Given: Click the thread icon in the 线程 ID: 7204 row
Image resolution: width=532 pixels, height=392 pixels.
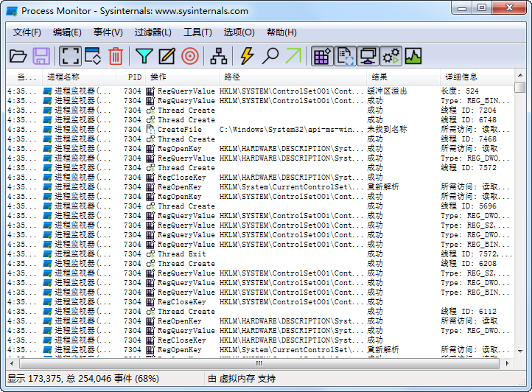Looking at the screenshot, I should [150, 111].
